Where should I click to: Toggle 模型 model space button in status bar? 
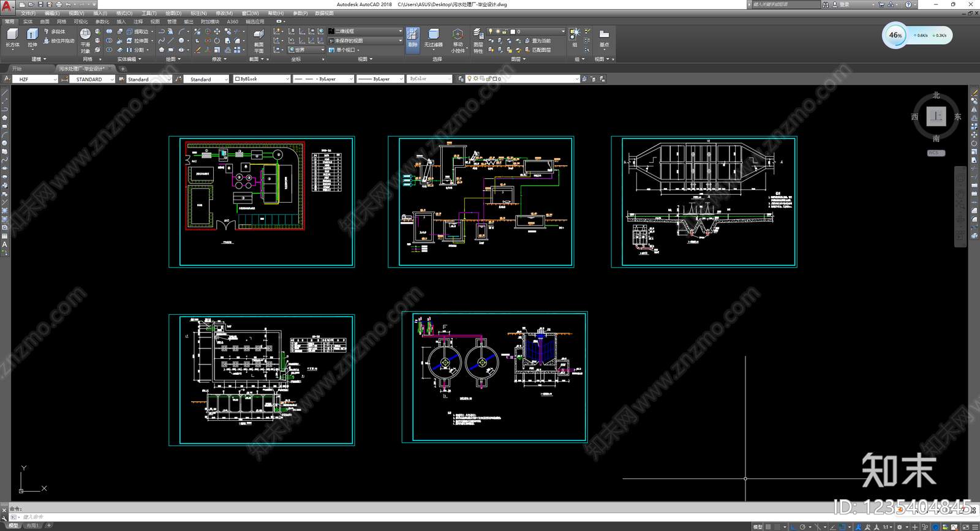coord(758,527)
